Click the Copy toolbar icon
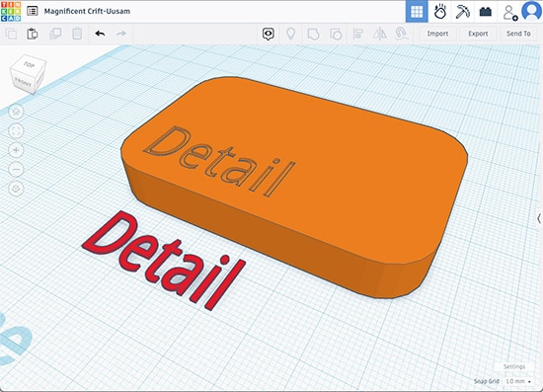 (x=11, y=34)
